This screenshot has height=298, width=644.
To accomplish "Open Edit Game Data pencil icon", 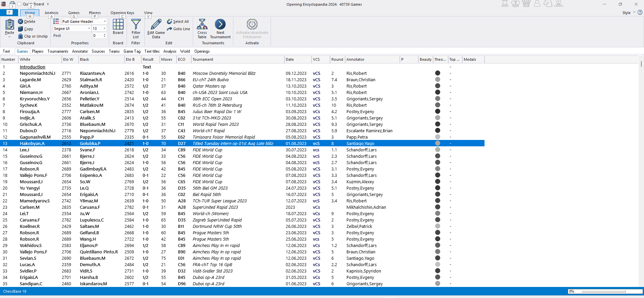I will (x=156, y=24).
